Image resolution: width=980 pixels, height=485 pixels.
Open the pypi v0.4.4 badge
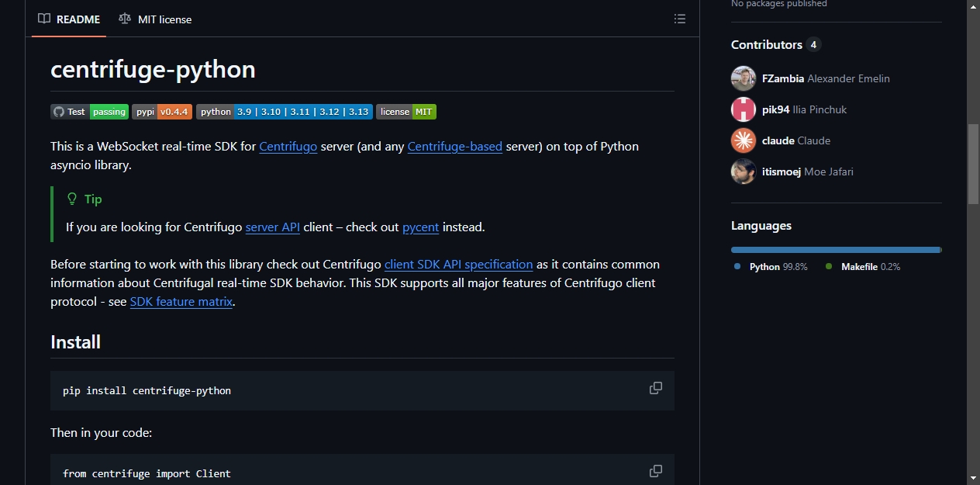pyautogui.click(x=162, y=112)
